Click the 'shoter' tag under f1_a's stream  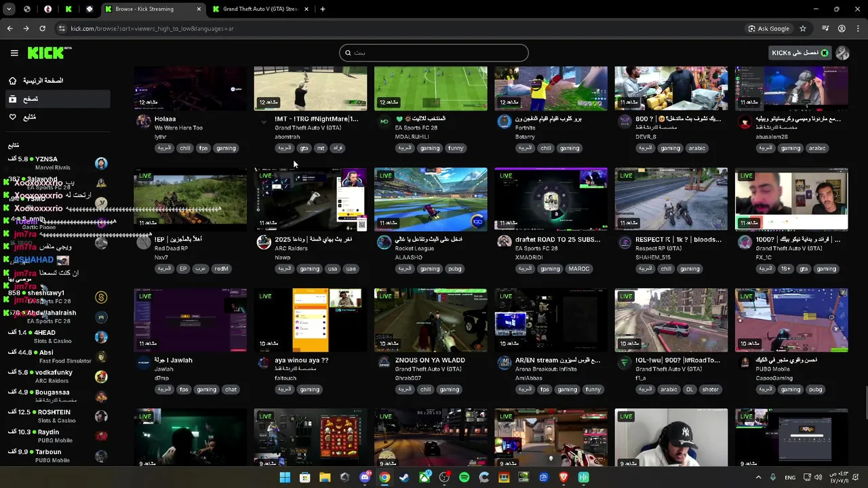coord(710,389)
